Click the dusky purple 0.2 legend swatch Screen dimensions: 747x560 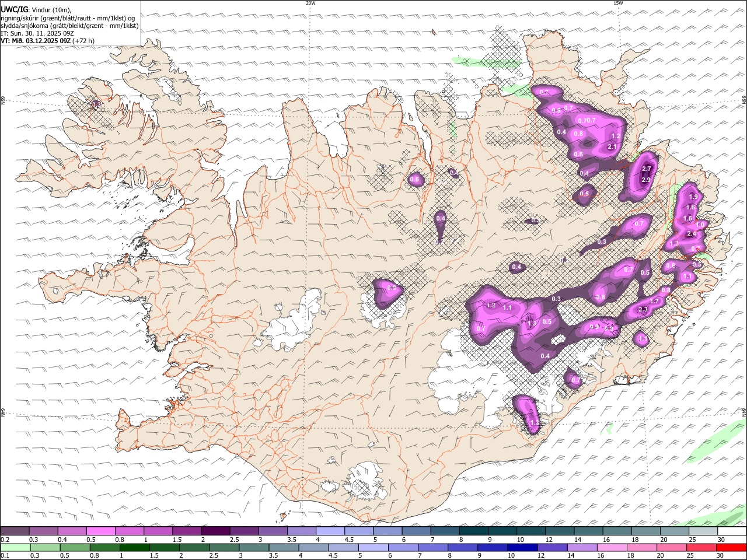(15, 531)
